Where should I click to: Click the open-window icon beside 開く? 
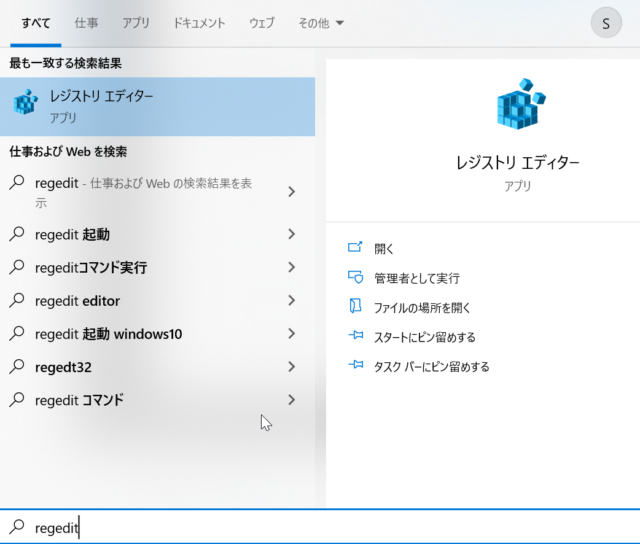(355, 247)
